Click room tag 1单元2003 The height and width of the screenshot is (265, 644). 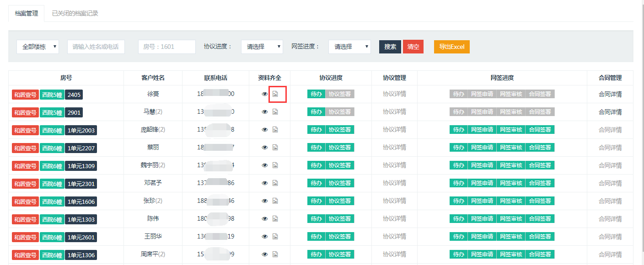coord(81,130)
